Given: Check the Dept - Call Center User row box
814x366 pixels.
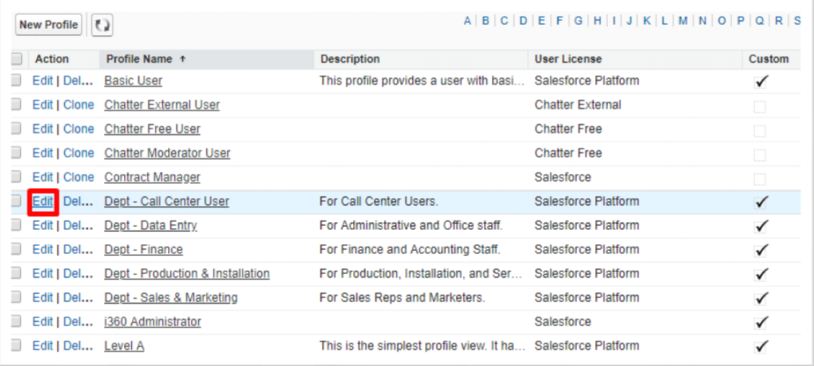Looking at the screenshot, I should coord(16,201).
